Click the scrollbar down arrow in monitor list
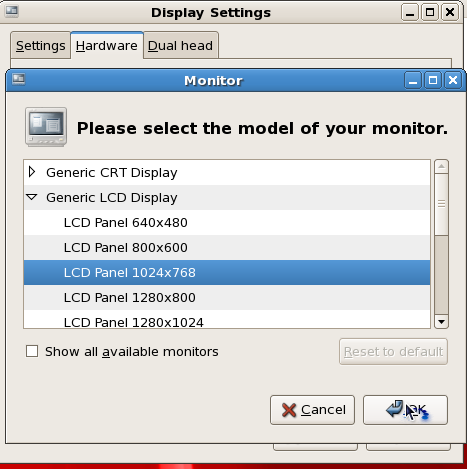 [442, 322]
